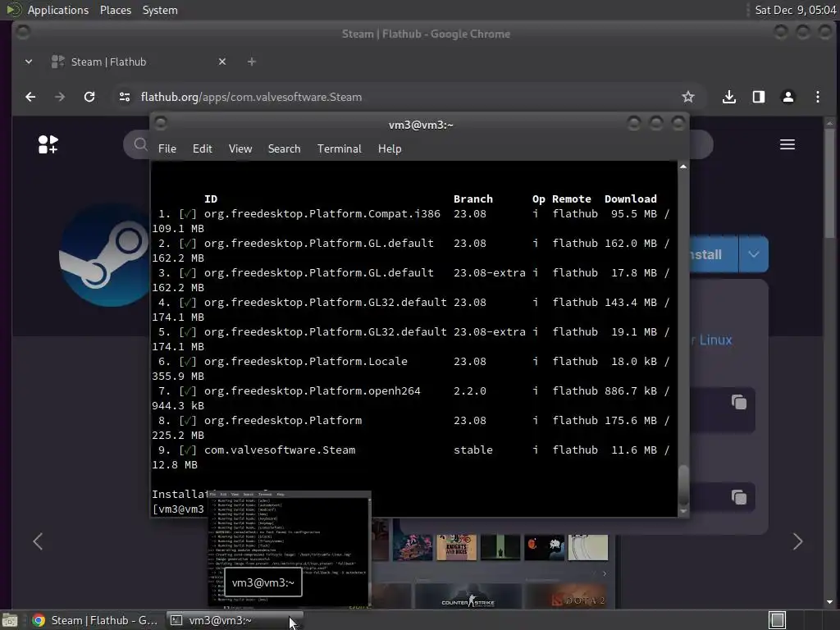Click the 2.2.0 branch value
This screenshot has width=840, height=630.
click(470, 391)
